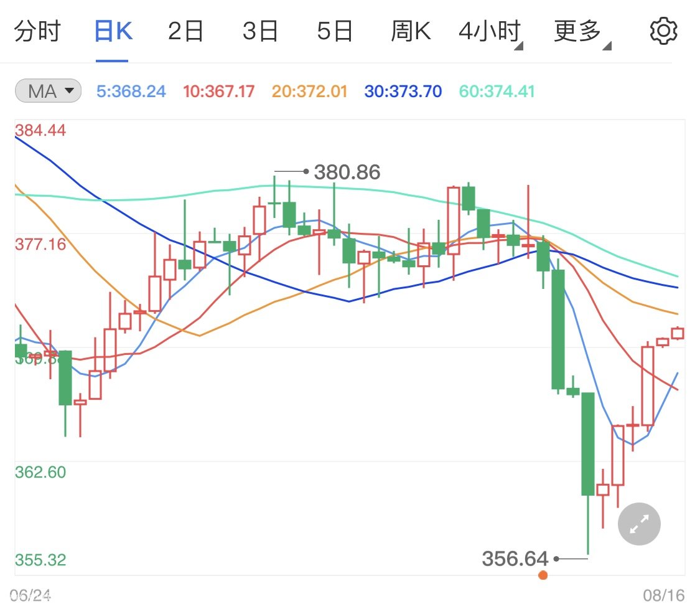Open the chart settings gear icon
700x609 pixels.
pos(663,31)
